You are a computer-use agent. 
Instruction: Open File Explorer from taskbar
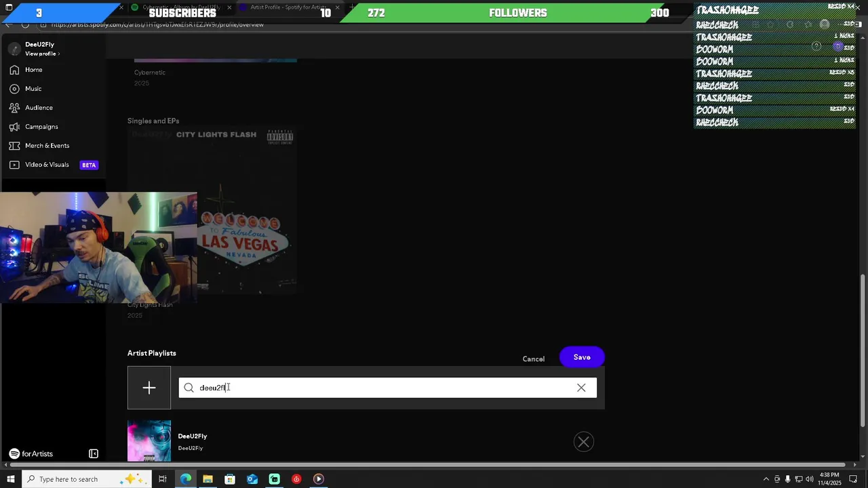tap(208, 479)
